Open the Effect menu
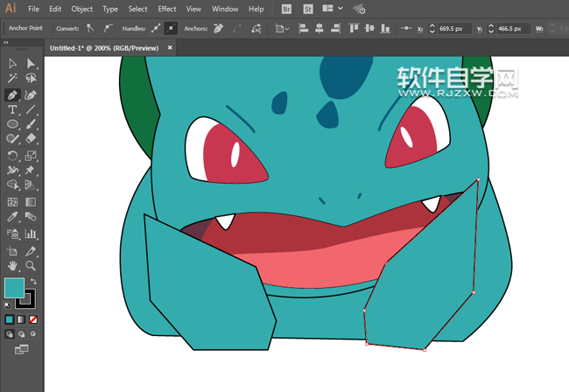Screen dimensions: 569x392 click(x=166, y=9)
